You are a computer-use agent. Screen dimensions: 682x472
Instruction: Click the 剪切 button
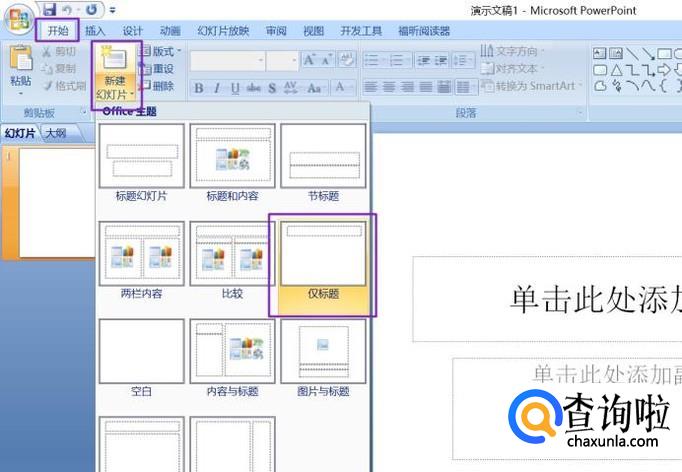pos(59,52)
